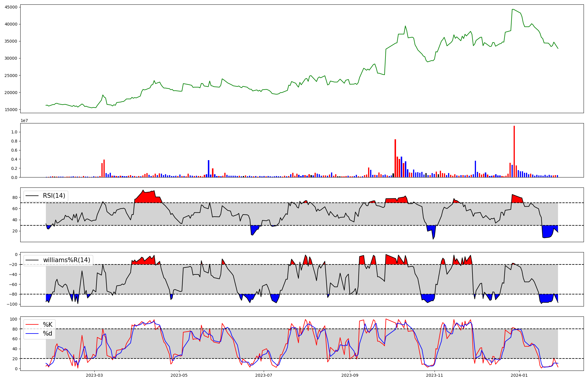Click the tallest red volume bar
This screenshot has width=588, height=382.
(x=514, y=151)
